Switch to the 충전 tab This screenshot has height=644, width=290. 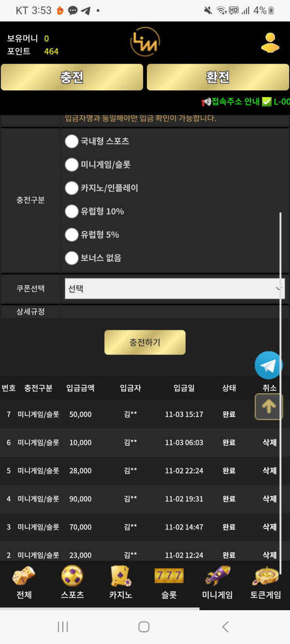(72, 77)
